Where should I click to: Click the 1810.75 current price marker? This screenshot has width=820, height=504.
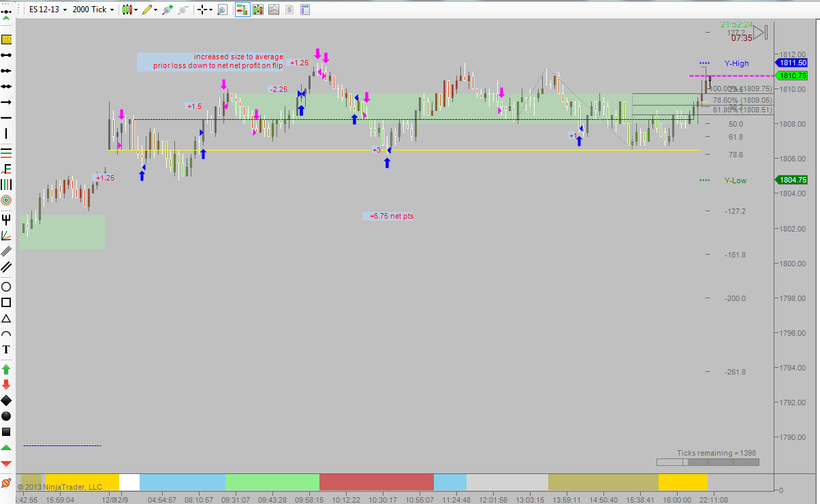791,76
